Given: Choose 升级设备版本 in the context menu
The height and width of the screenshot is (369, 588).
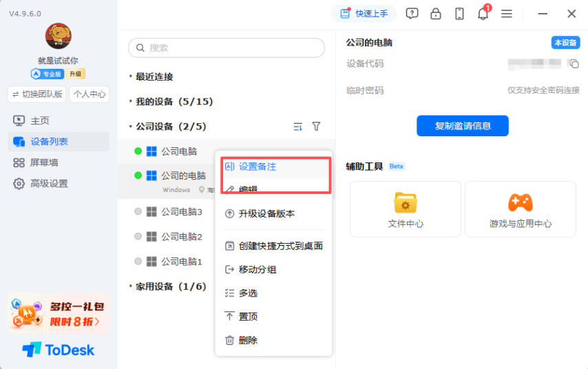Looking at the screenshot, I should click(274, 213).
